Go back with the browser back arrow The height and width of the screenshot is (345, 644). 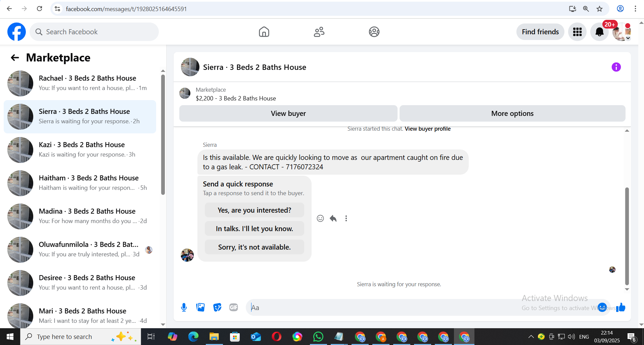click(x=9, y=9)
